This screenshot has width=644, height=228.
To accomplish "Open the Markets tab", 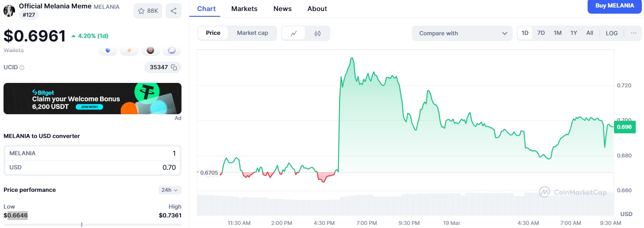I will coord(244,9).
